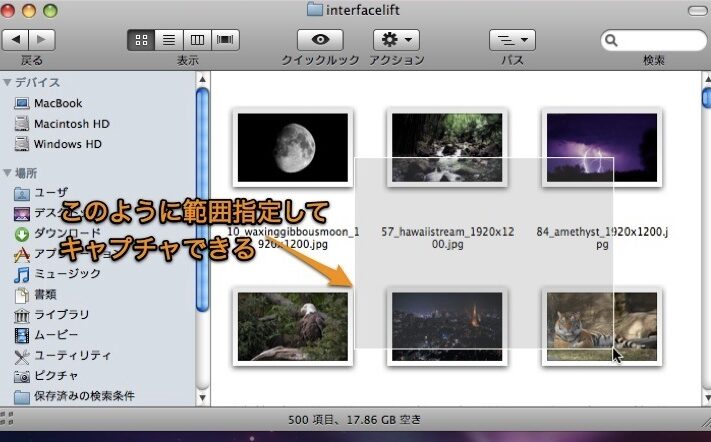Switch to column view
Screen dimensions: 711x442
[x=197, y=40]
